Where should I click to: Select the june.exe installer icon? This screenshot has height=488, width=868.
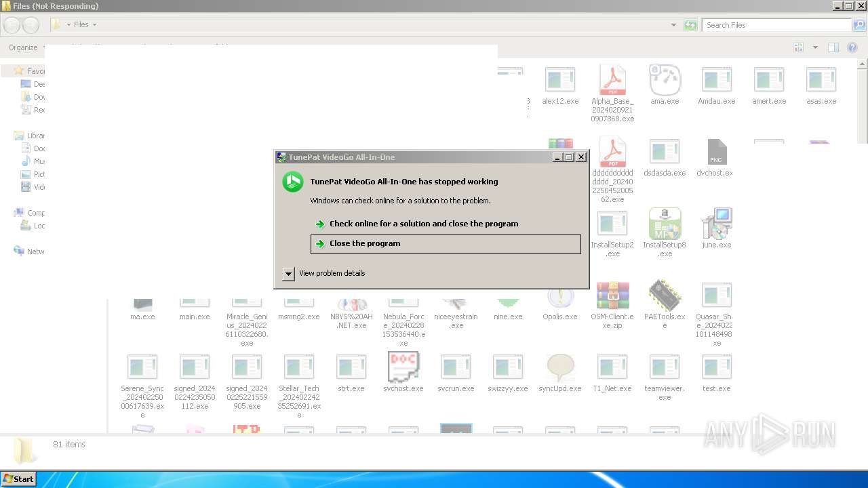pyautogui.click(x=717, y=224)
